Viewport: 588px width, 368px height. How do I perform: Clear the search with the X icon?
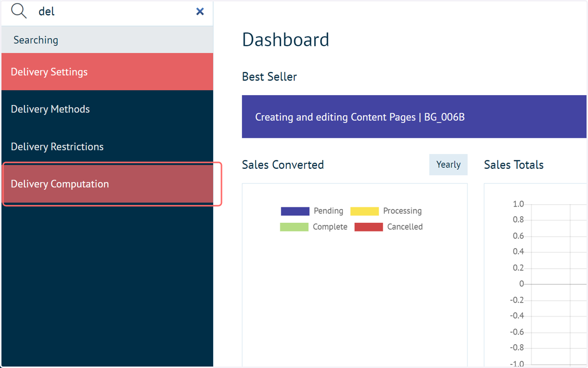200,11
